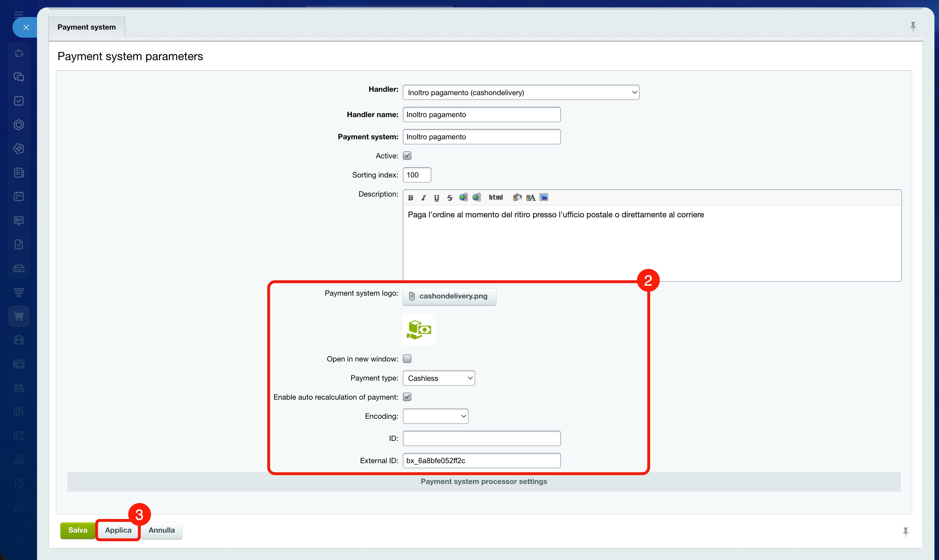The width and height of the screenshot is (939, 560).
Task: Open the hamburger menu in left sidebar
Action: click(19, 14)
